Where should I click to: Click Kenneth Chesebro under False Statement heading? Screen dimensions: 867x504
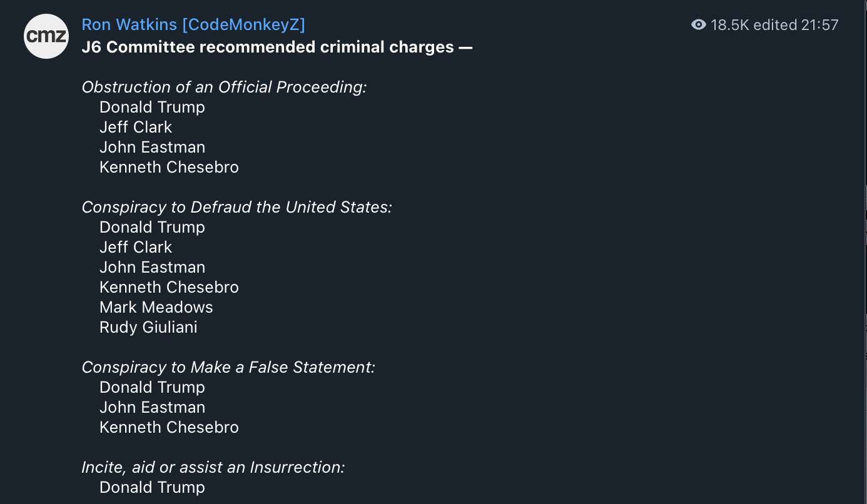click(x=169, y=427)
